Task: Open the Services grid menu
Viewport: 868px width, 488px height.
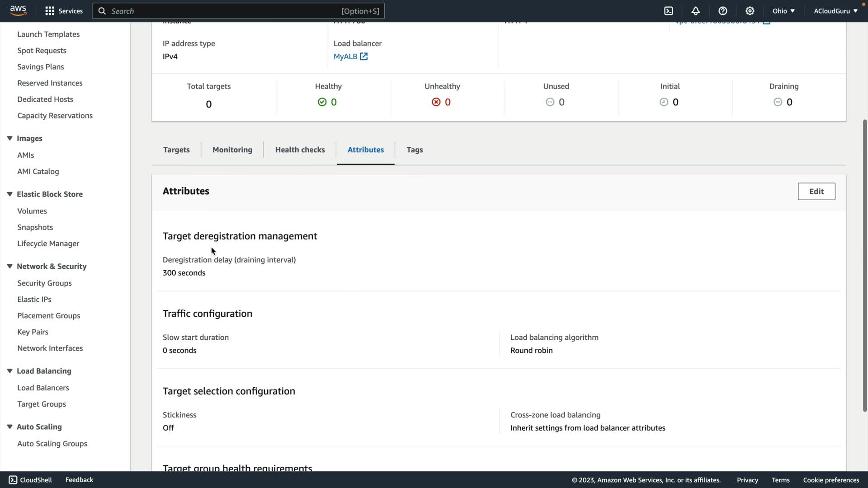Action: pos(50,11)
